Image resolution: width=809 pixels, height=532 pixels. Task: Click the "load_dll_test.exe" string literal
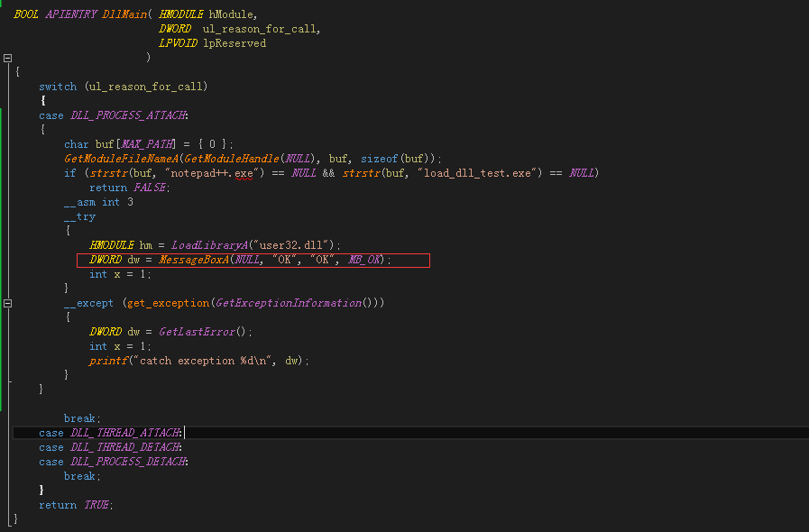477,173
